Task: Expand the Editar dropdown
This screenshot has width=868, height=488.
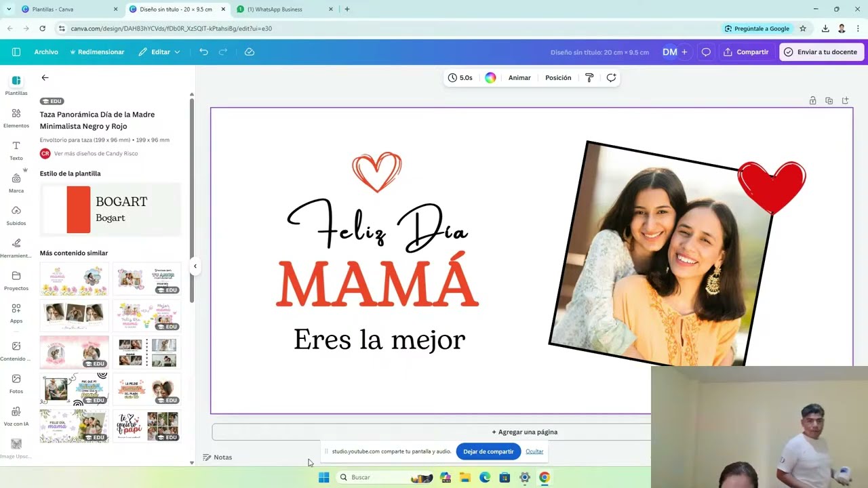Action: point(159,52)
